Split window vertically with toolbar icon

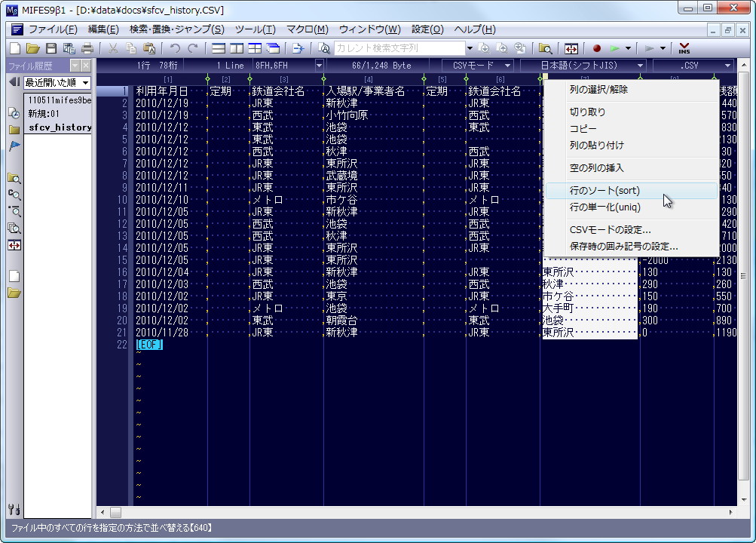pos(237,48)
